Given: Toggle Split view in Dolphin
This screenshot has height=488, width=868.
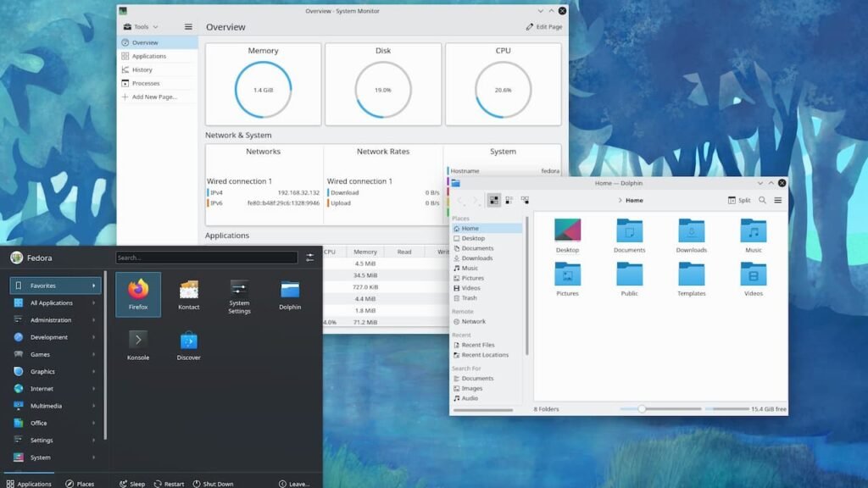Looking at the screenshot, I should (x=739, y=200).
